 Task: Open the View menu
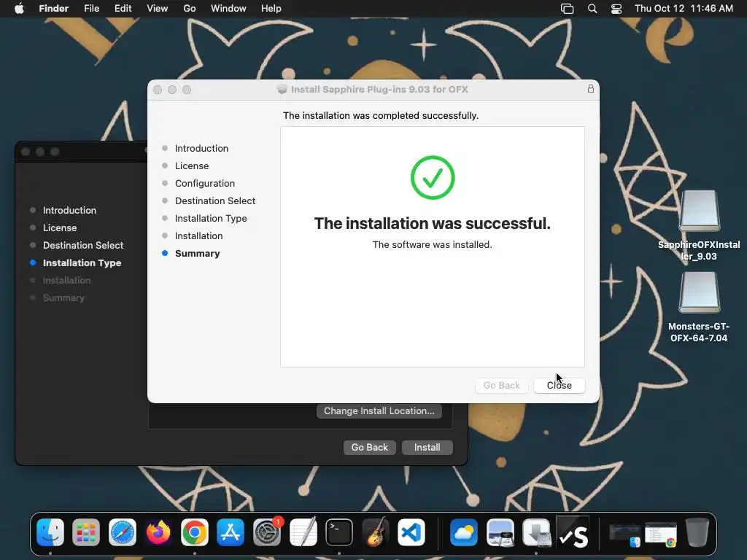coord(158,9)
